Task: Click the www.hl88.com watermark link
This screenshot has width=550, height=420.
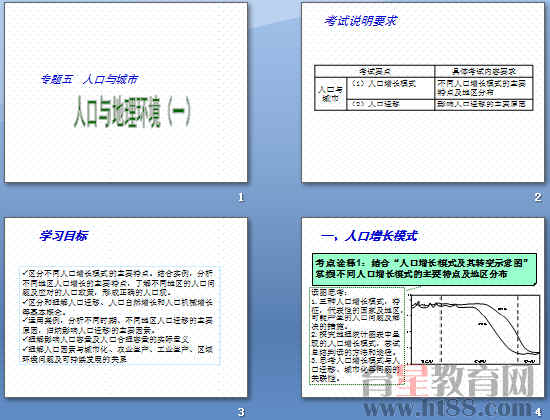Action: coord(448,408)
